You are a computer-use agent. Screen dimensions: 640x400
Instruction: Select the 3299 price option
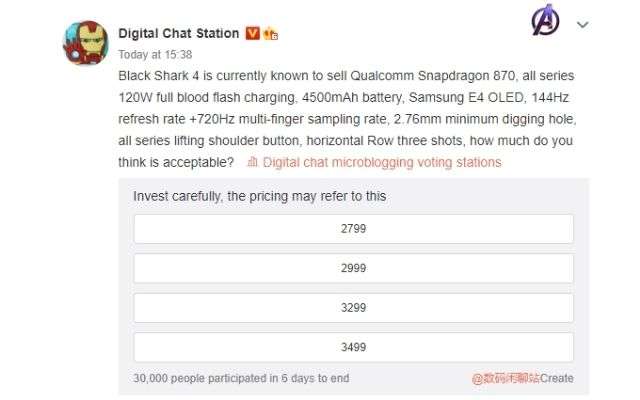click(x=353, y=308)
